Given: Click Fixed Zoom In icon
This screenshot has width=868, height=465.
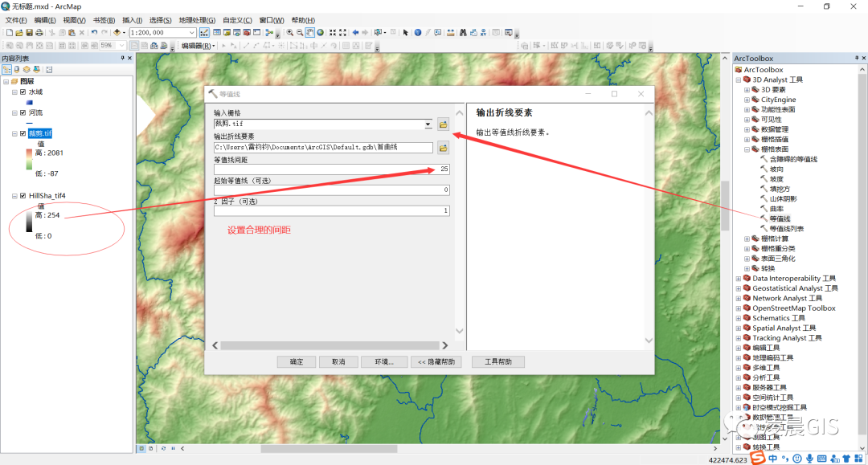Looking at the screenshot, I should 333,33.
